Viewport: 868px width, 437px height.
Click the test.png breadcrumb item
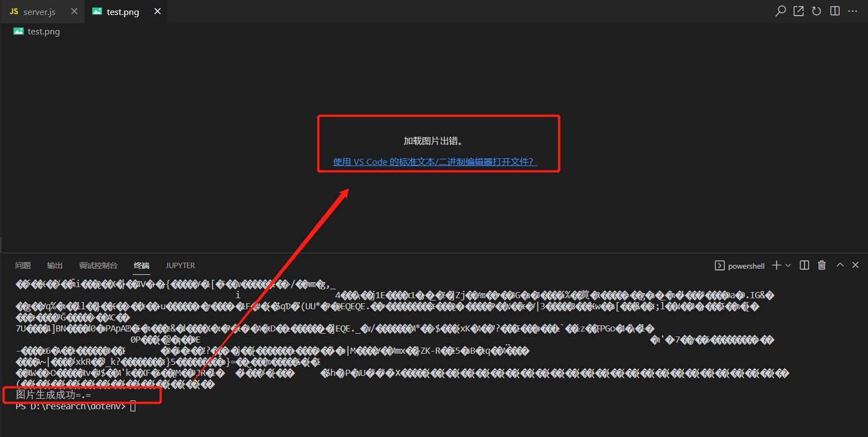point(44,32)
